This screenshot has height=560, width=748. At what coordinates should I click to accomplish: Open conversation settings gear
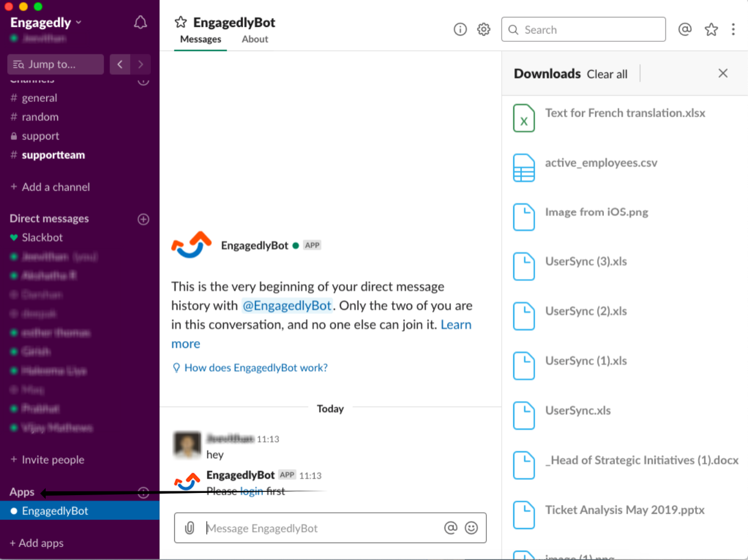click(483, 29)
